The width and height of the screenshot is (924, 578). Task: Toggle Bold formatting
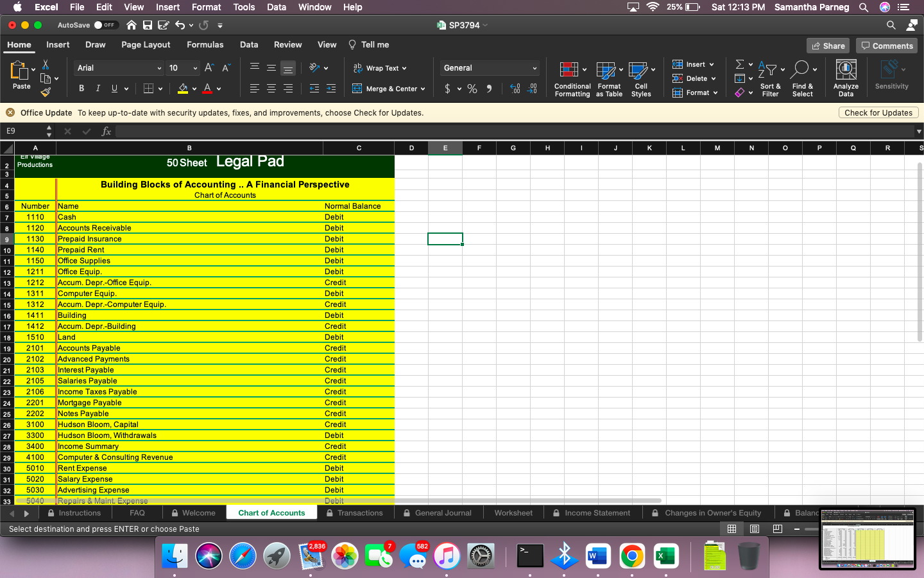(x=81, y=88)
